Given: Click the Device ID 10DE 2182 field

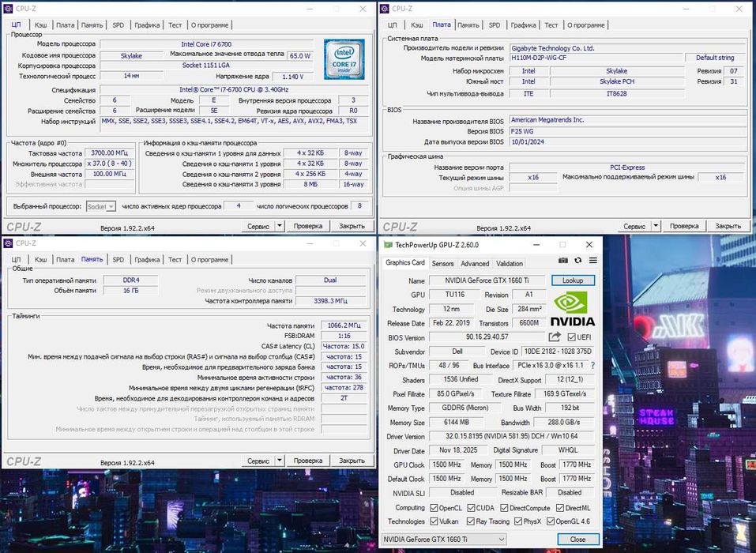Looking at the screenshot, I should pyautogui.click(x=558, y=352).
